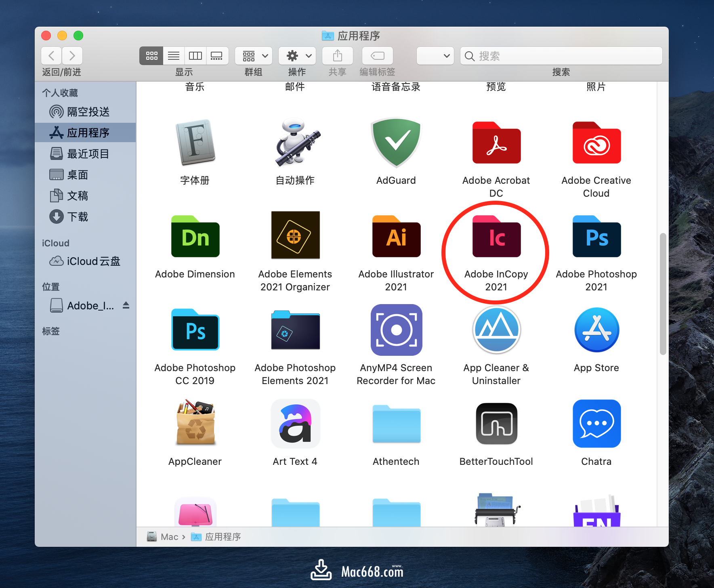The height and width of the screenshot is (588, 714).
Task: Click the 预览 label
Action: (496, 86)
